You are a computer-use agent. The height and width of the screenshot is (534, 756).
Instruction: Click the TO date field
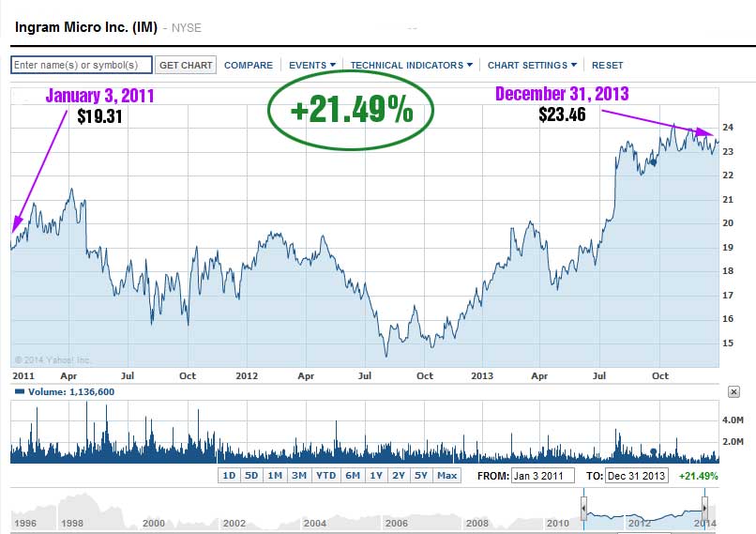click(637, 476)
